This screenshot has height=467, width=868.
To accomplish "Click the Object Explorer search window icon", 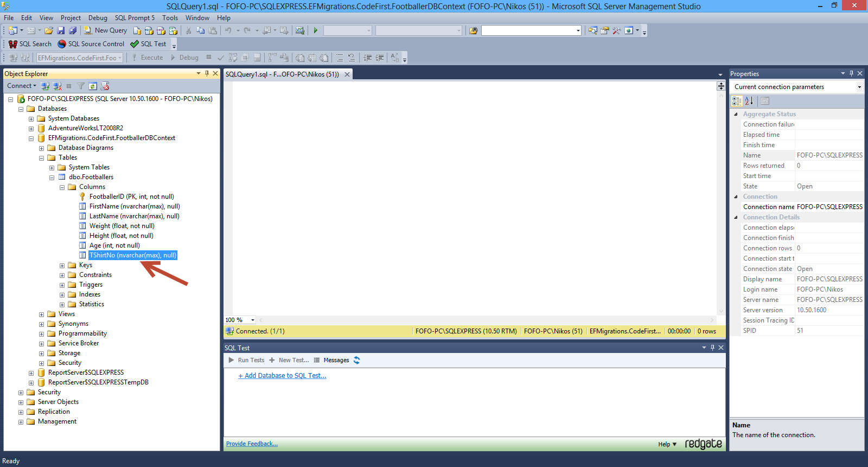I will [592, 30].
